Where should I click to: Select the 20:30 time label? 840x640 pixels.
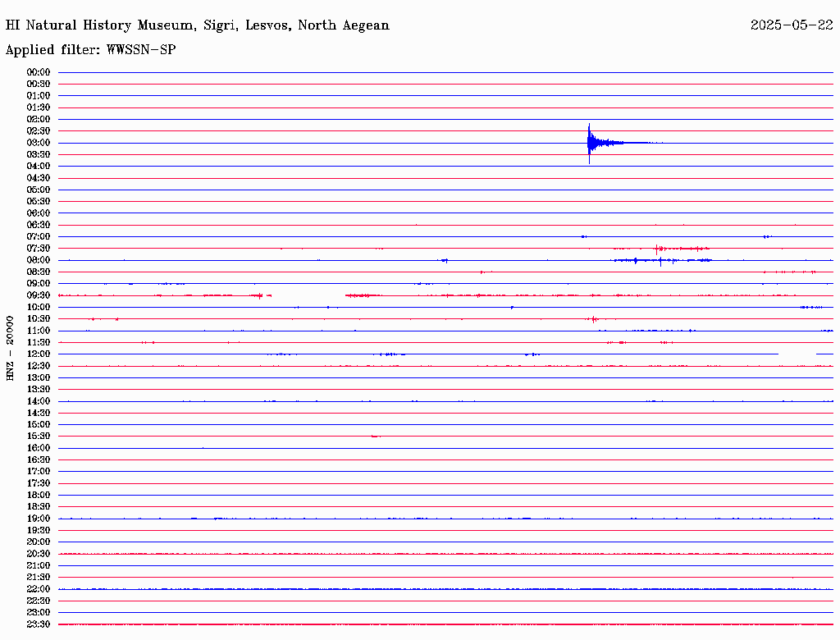click(39, 554)
